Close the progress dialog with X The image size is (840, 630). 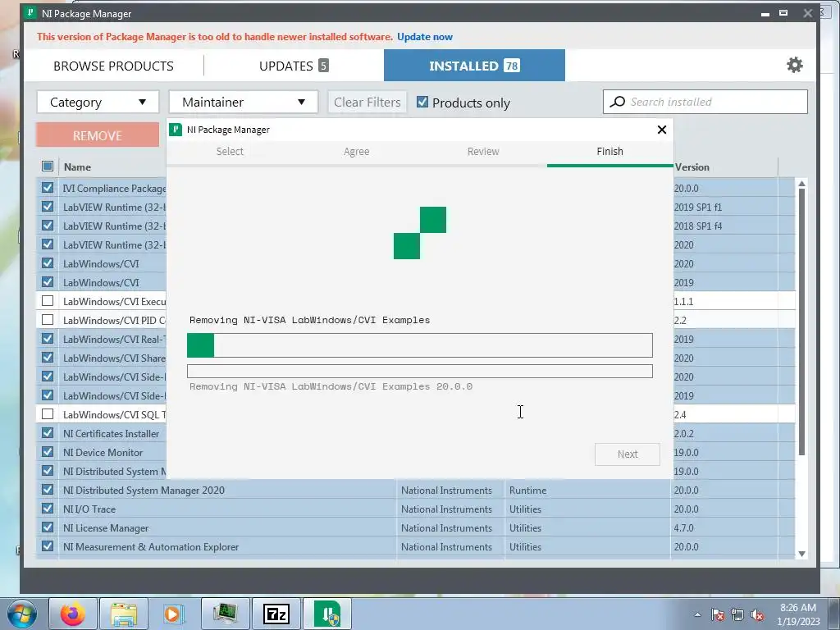coord(662,130)
